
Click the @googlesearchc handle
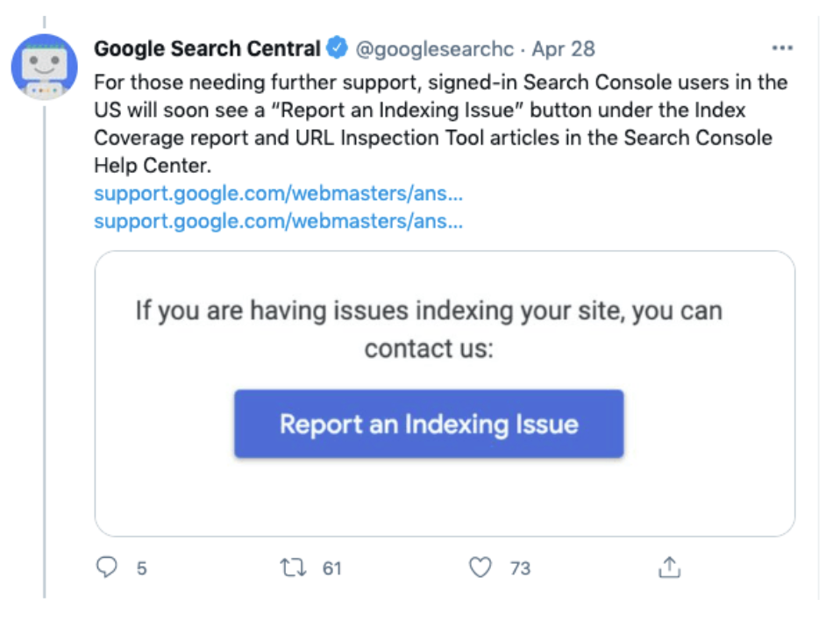click(434, 48)
